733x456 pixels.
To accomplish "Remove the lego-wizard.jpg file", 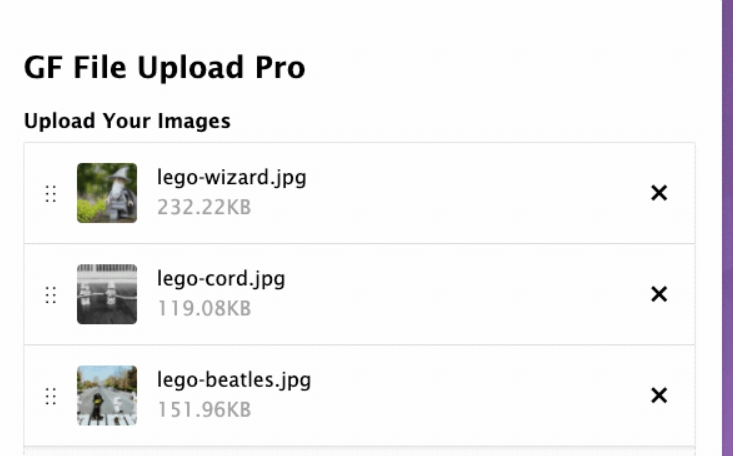I will pos(659,193).
